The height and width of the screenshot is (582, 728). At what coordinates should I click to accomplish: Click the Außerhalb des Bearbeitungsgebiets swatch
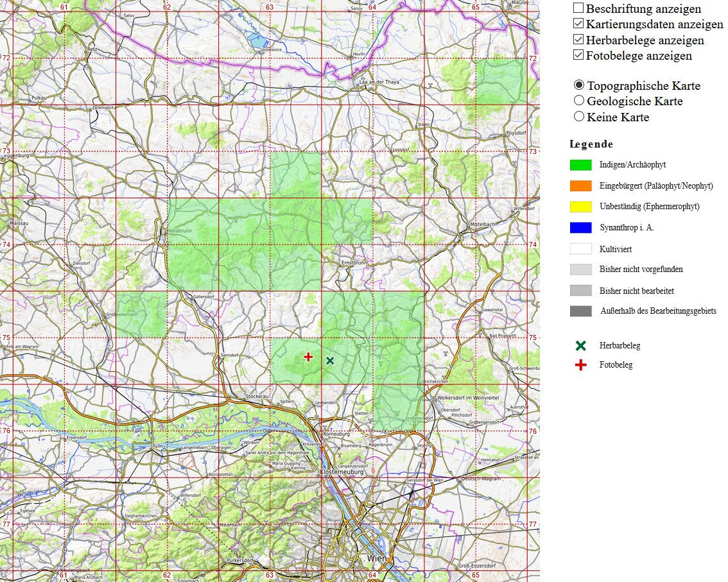pyautogui.click(x=581, y=311)
